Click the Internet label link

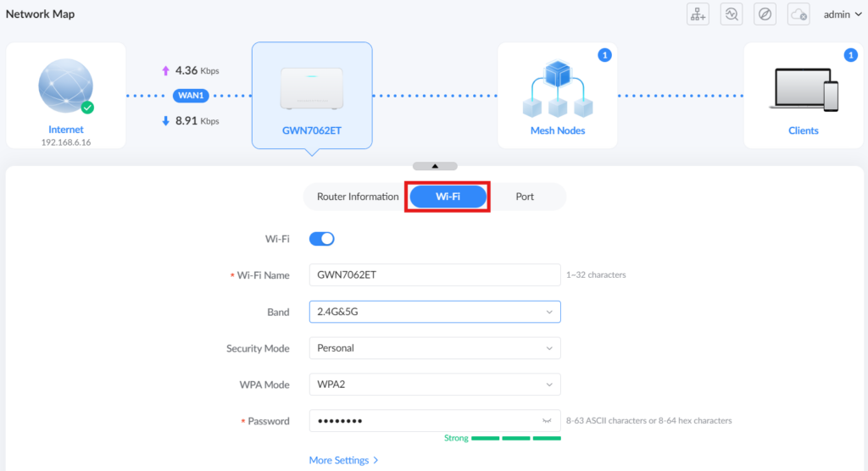point(66,130)
